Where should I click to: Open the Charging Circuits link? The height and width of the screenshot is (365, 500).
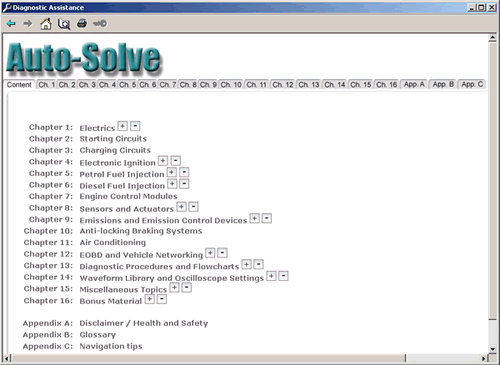point(115,150)
